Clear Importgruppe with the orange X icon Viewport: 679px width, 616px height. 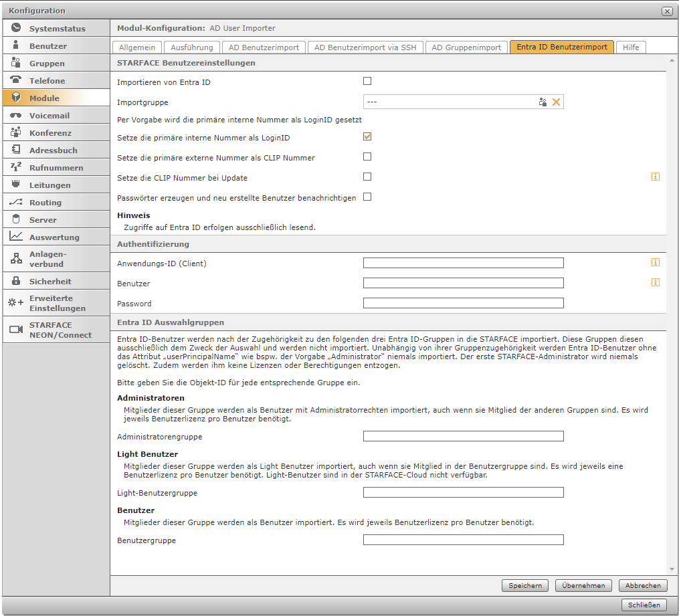[557, 102]
